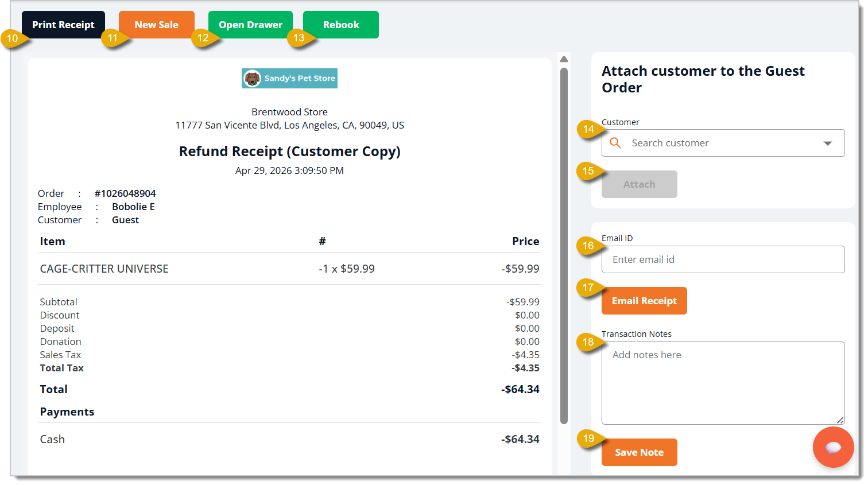Select order number #1026048904

(x=125, y=193)
